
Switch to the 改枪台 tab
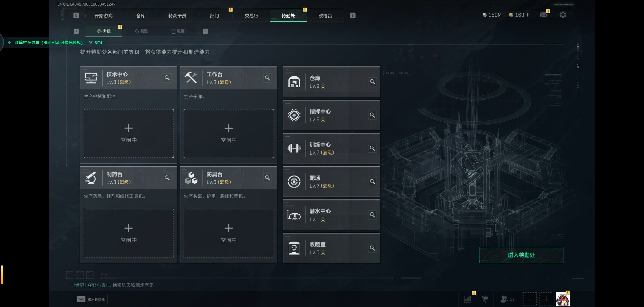coord(325,16)
